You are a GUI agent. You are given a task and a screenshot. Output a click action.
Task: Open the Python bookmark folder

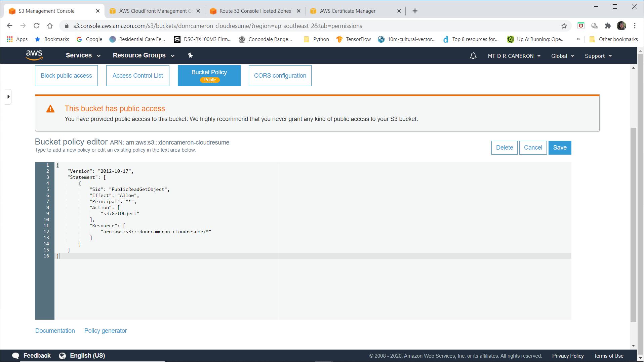pos(316,39)
